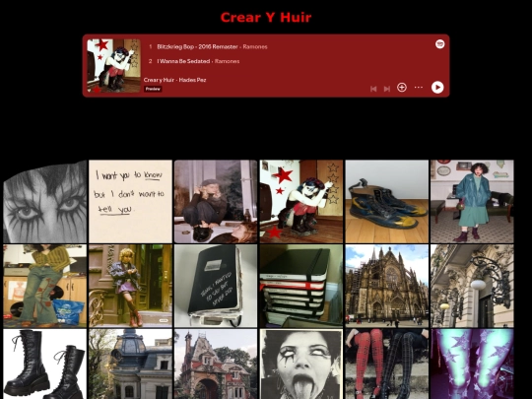Open the Crear y Huir playlist link
Viewport: 532px width, 399px height.
pos(159,80)
